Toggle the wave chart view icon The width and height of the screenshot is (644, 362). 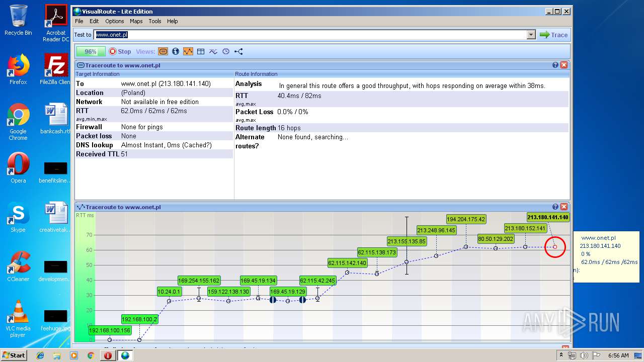[x=213, y=51]
